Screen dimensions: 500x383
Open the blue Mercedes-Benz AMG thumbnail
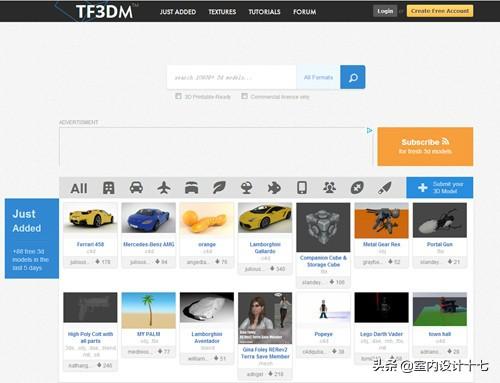click(148, 218)
